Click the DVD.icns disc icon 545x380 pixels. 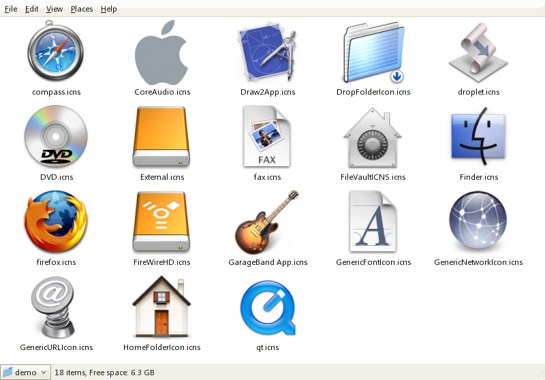pyautogui.click(x=56, y=137)
